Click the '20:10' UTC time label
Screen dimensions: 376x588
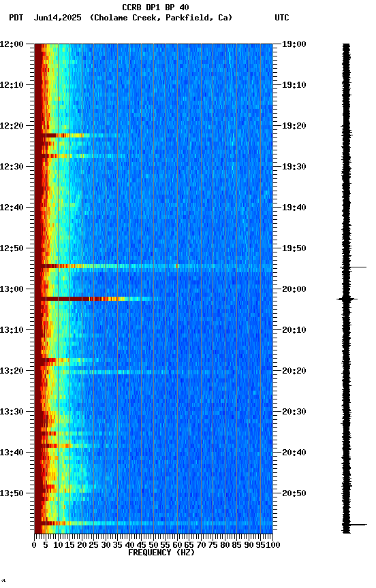294,330
